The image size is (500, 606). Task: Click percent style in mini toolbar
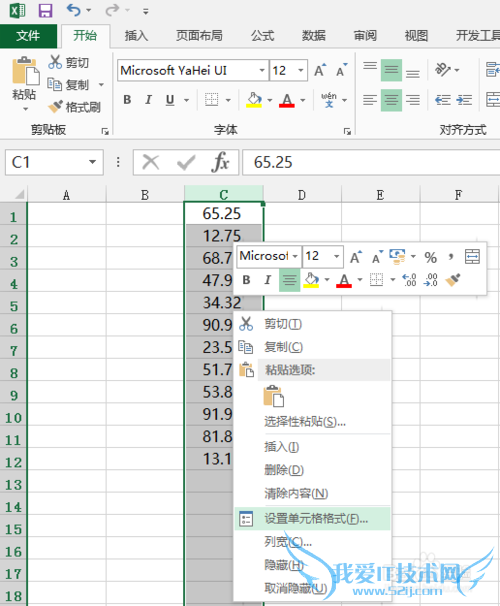[430, 257]
